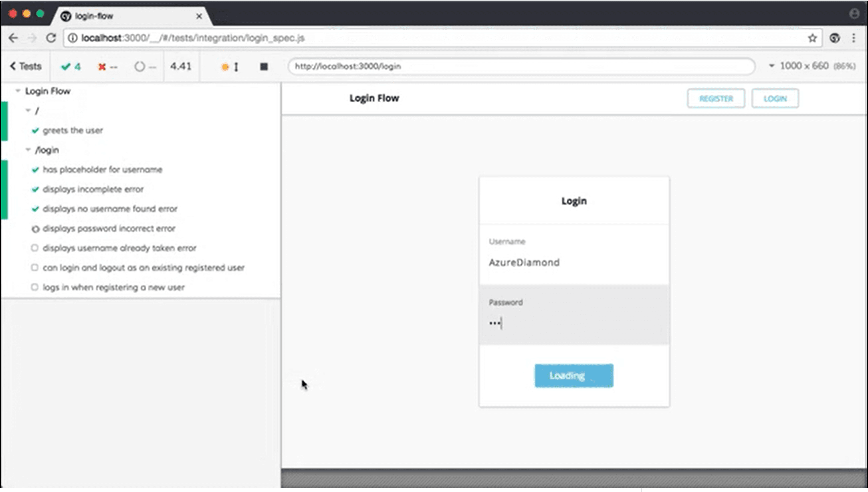This screenshot has height=492, width=868.
Task: Click the REGISTER button
Action: click(716, 99)
